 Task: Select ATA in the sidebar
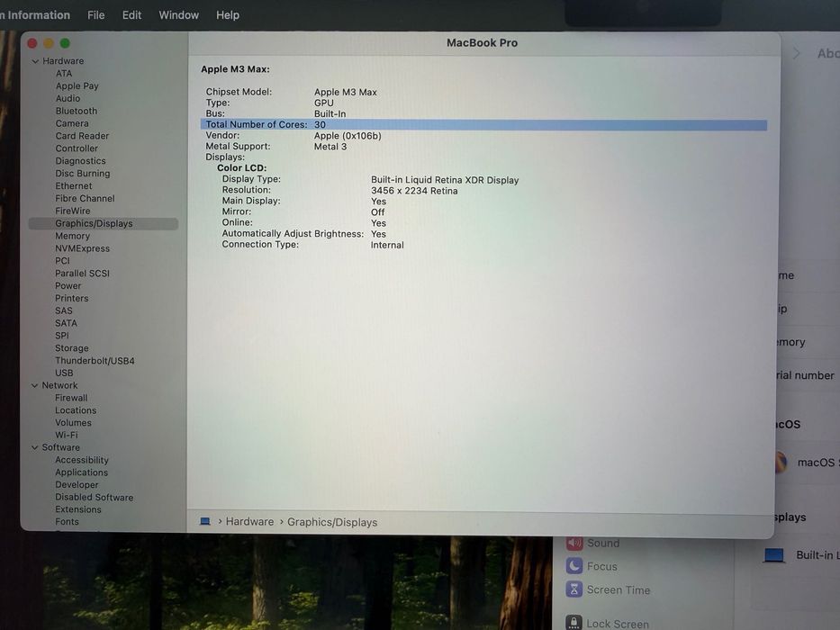64,74
